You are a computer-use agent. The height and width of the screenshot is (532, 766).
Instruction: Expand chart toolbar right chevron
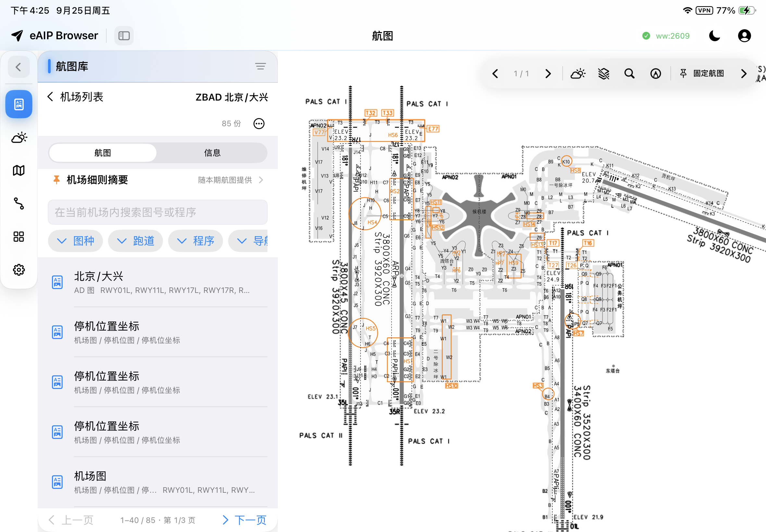[744, 74]
